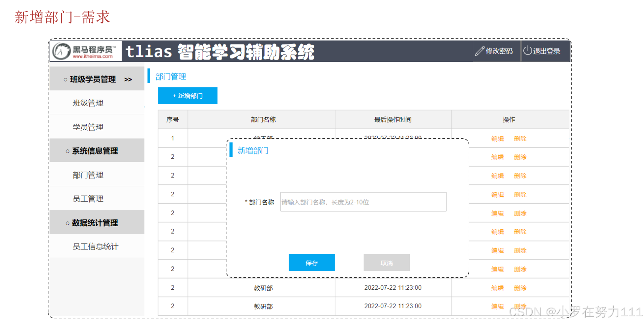Click the 修改密码 text label
This screenshot has width=644, height=323.
click(x=499, y=51)
